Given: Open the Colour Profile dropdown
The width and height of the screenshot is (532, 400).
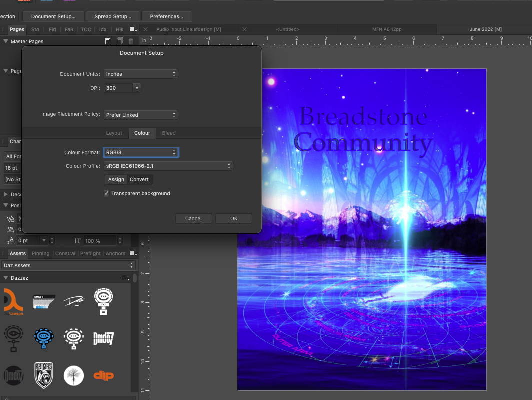Looking at the screenshot, I should click(x=168, y=166).
